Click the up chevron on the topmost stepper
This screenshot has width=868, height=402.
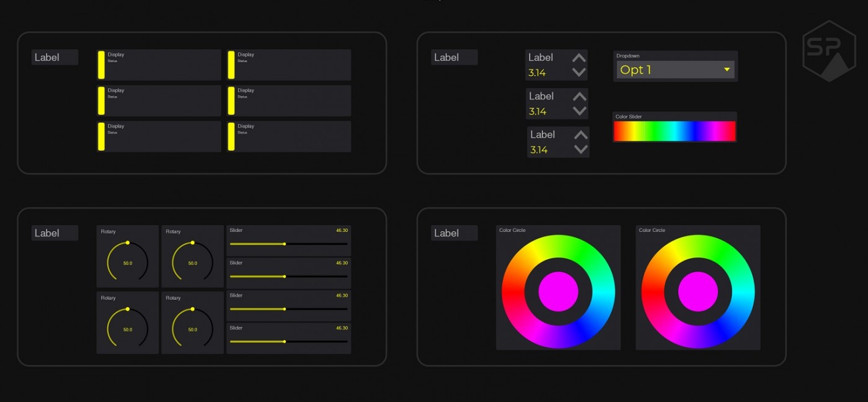click(579, 58)
